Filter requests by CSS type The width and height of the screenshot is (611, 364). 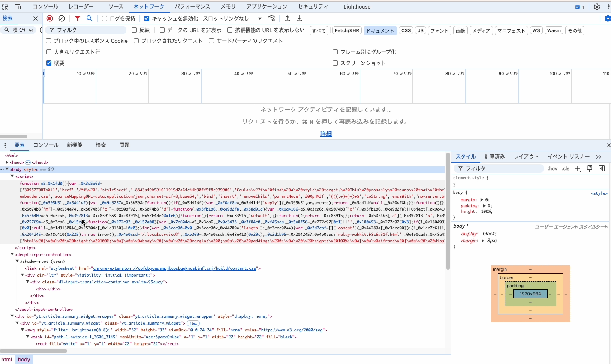pyautogui.click(x=406, y=30)
